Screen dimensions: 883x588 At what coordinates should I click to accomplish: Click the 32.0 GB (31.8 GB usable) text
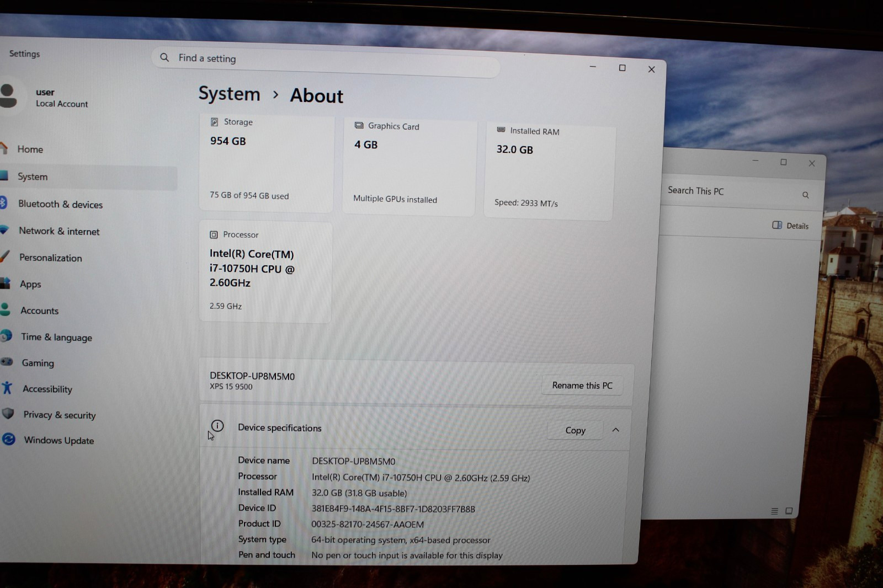359,493
